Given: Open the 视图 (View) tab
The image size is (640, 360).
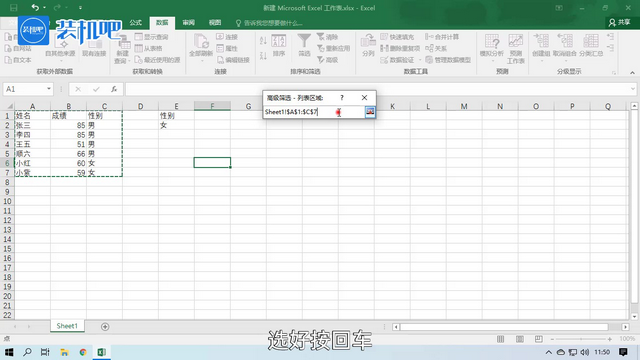Looking at the screenshot, I should point(215,22).
